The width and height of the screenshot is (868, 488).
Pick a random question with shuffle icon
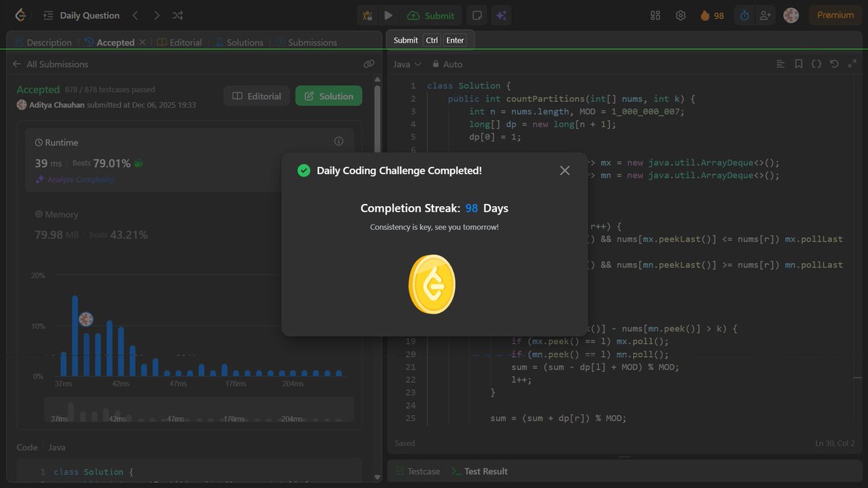point(178,15)
